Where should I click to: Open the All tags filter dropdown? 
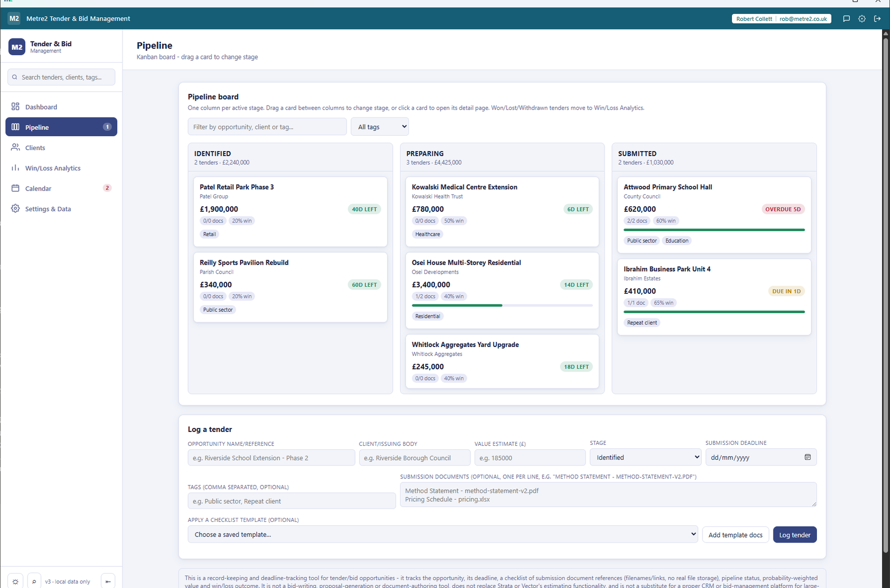point(380,127)
